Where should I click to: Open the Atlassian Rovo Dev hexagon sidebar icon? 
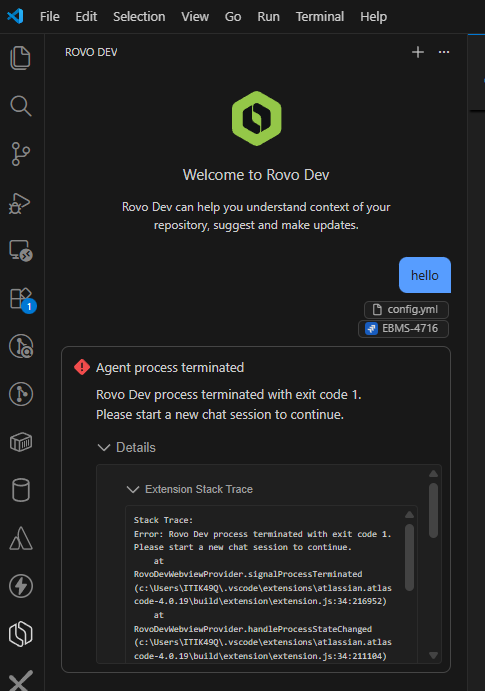pos(21,634)
